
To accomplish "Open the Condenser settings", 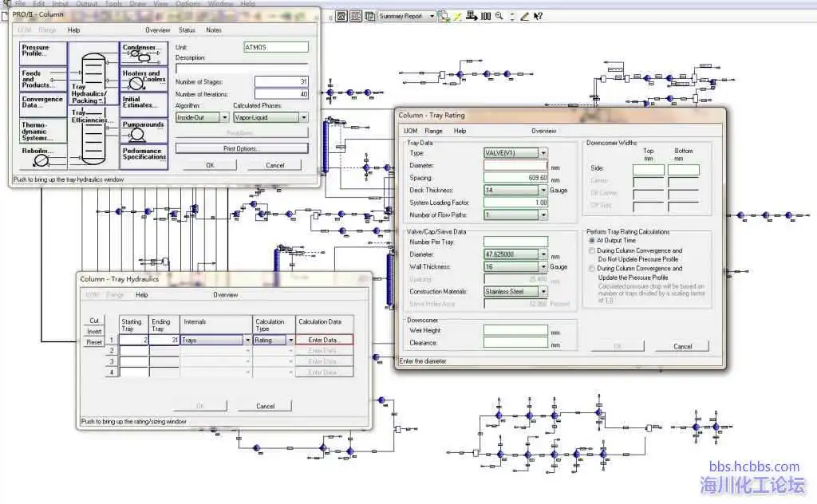I will pos(144,53).
